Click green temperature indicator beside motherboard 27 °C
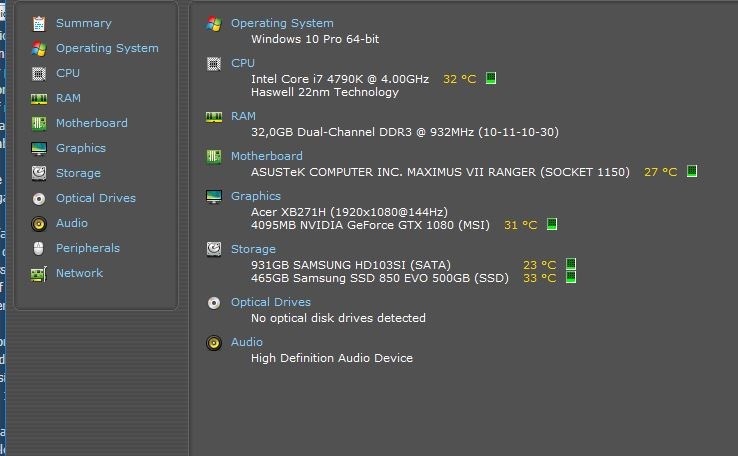The width and height of the screenshot is (738, 456). click(692, 171)
